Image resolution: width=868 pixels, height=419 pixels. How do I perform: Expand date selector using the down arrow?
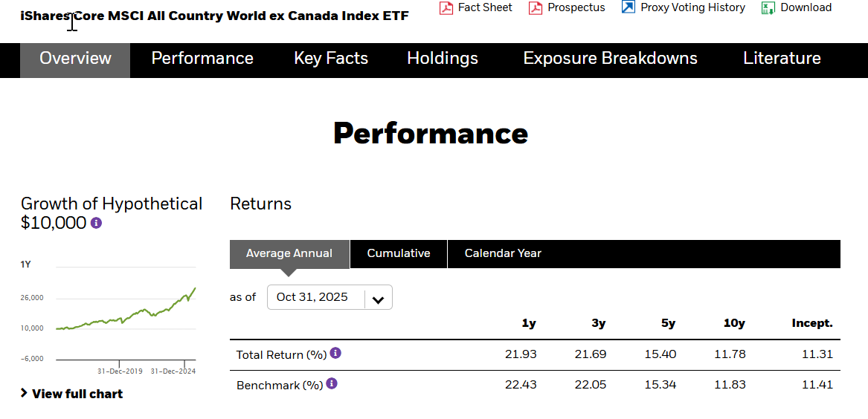coord(378,299)
